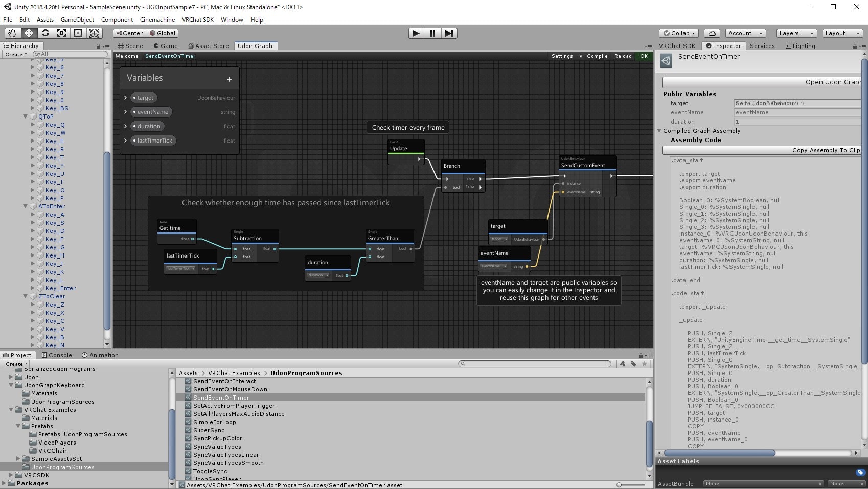The height and width of the screenshot is (489, 868).
Task: Click the Compile button in Udon Graph
Action: (597, 56)
